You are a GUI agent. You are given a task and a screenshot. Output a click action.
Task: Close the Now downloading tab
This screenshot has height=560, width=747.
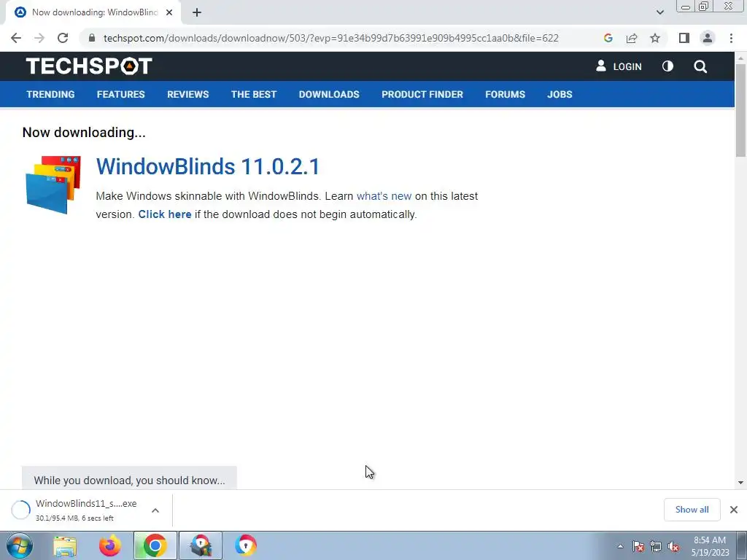coord(169,12)
